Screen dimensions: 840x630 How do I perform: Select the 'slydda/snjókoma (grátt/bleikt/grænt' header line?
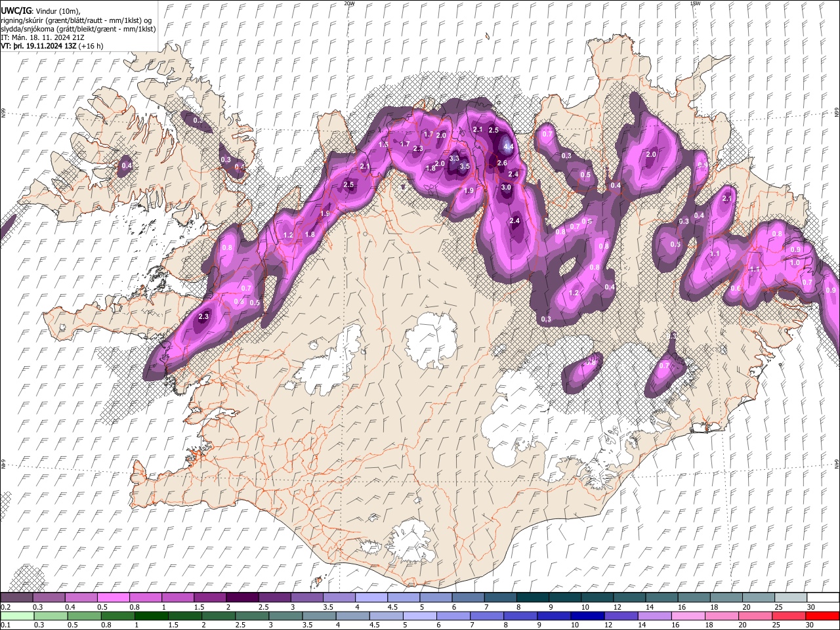click(78, 29)
